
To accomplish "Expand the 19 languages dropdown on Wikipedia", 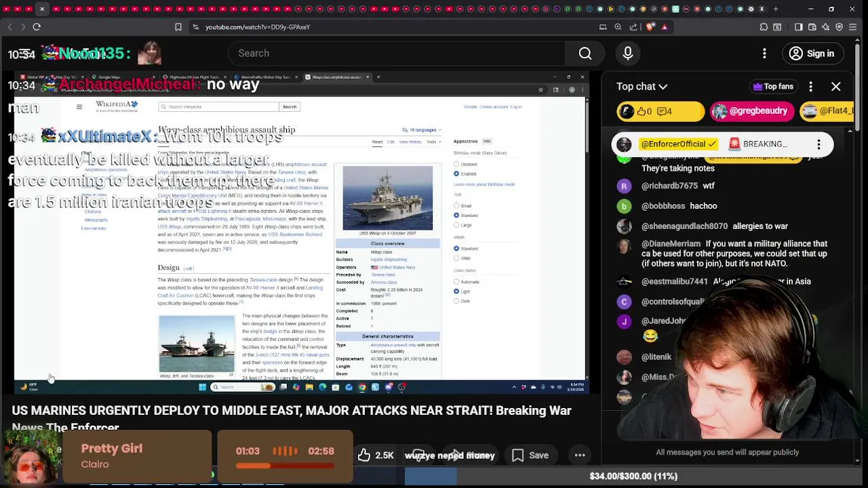I will tap(421, 129).
